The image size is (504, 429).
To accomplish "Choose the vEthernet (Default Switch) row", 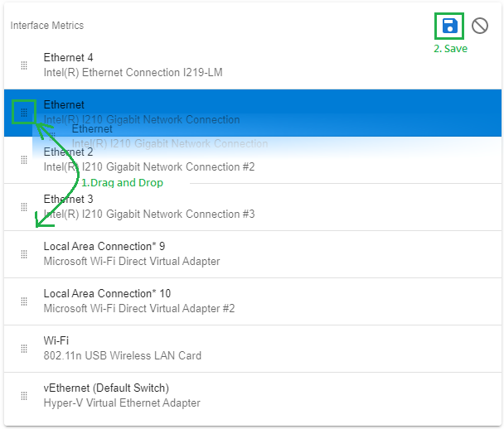I will click(x=249, y=396).
